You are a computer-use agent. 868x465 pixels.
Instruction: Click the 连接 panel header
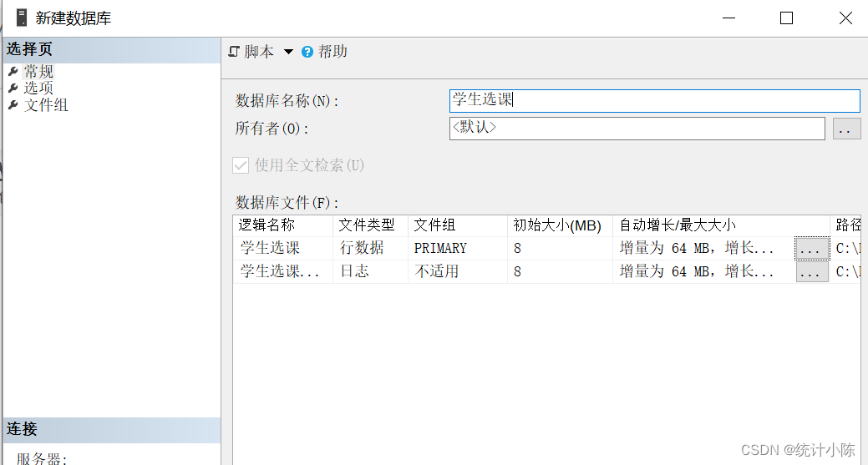(112, 430)
